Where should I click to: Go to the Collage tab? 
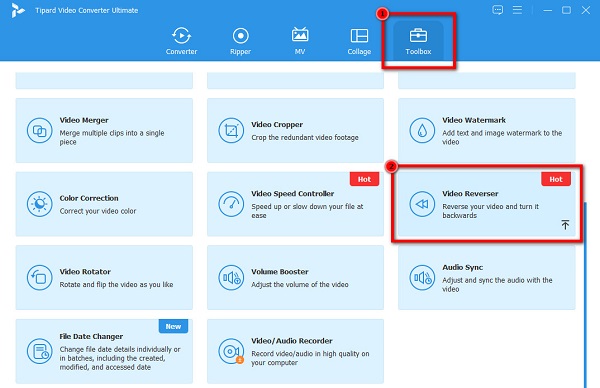359,41
